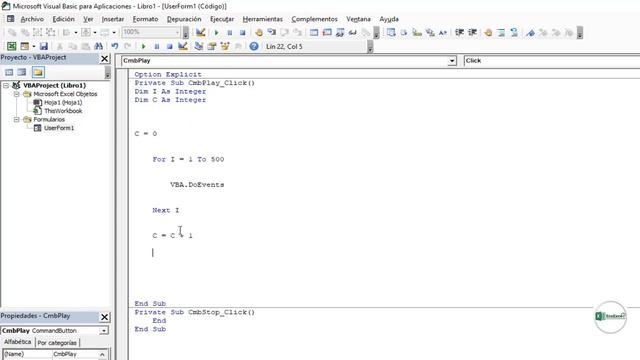The image size is (640, 360).
Task: Click Design Mode icon in debug toolbar
Action: pos(200,32)
